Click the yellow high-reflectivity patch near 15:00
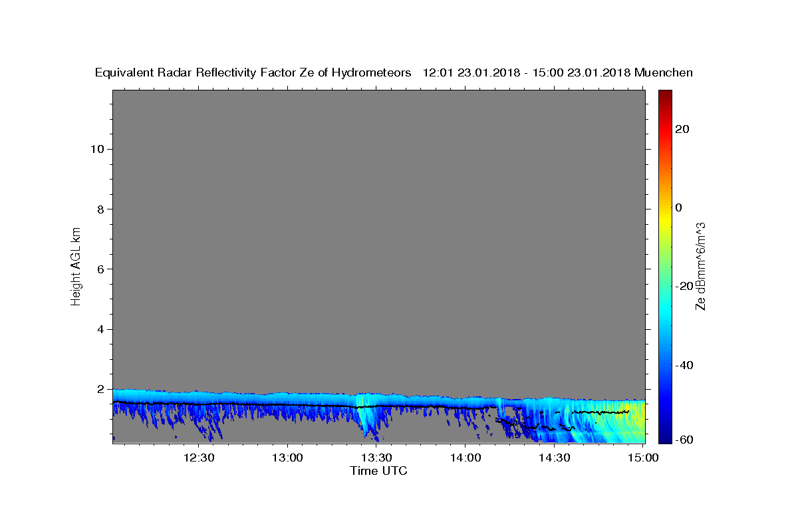Viewport: 798px width, 532px height. [x=637, y=418]
